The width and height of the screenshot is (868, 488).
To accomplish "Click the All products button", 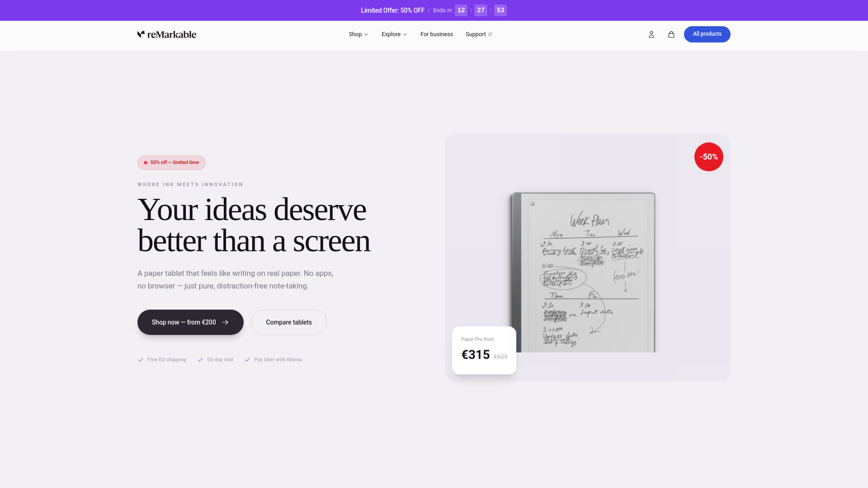I will 707,34.
